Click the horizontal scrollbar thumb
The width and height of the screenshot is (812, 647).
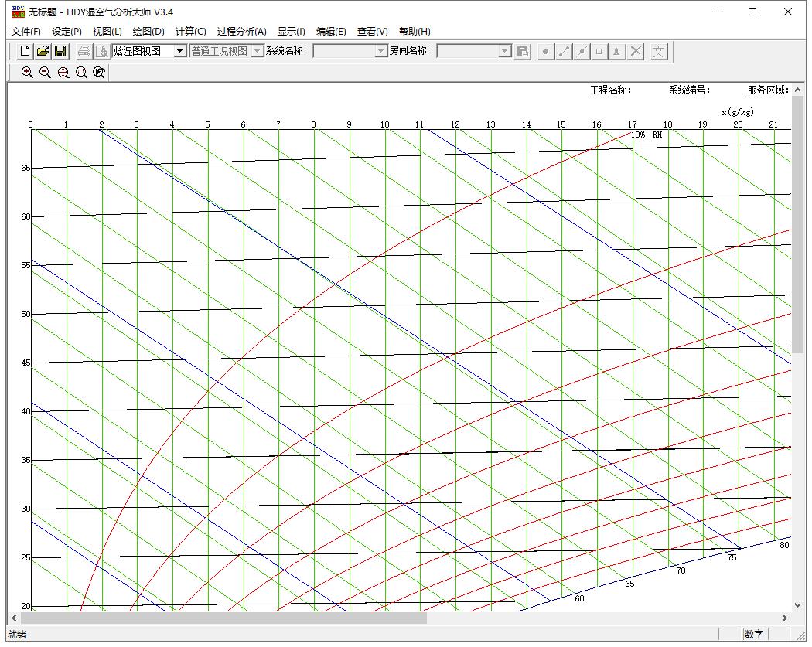point(223,618)
